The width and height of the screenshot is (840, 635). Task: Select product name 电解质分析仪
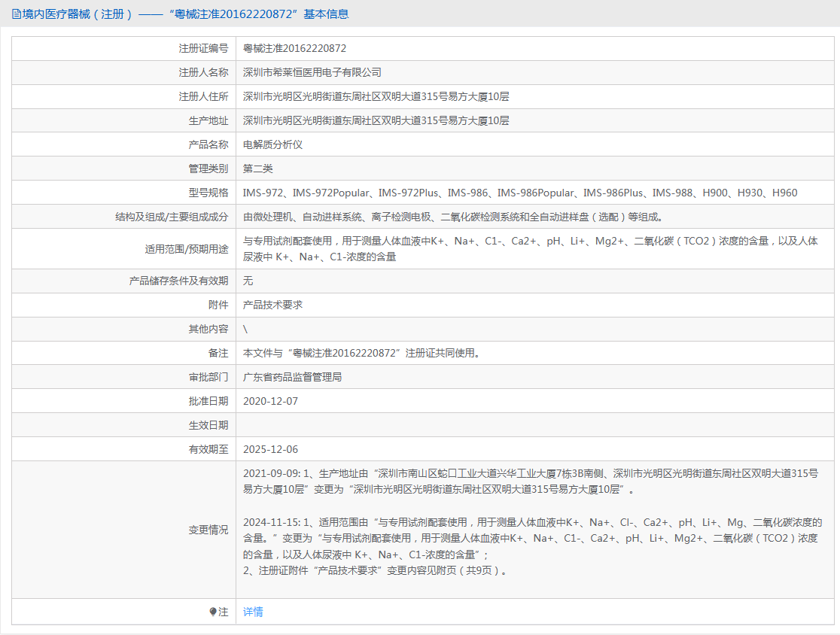tap(272, 144)
